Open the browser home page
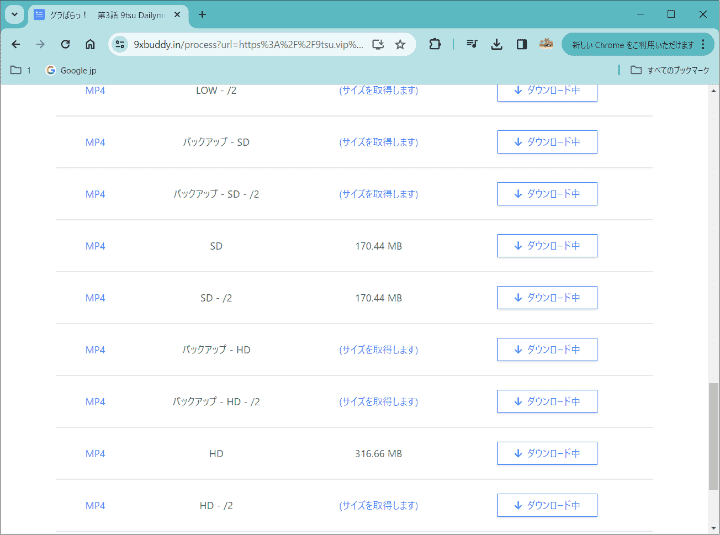 (90, 44)
